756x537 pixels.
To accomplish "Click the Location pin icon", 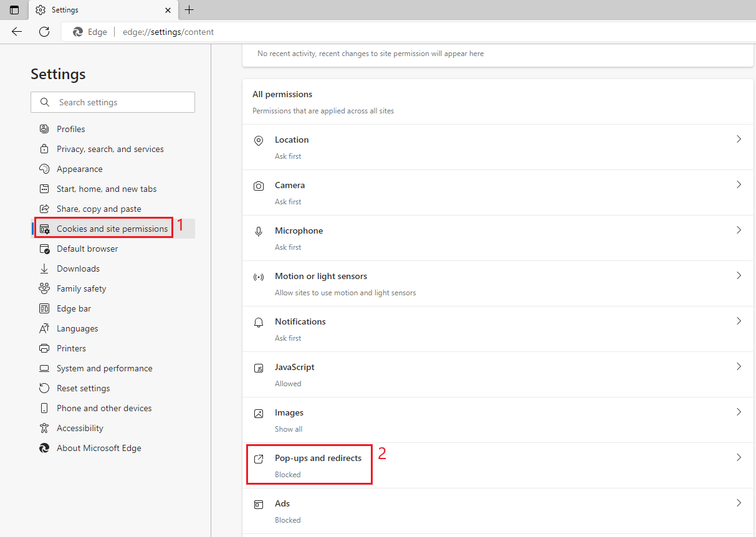I will click(x=259, y=141).
